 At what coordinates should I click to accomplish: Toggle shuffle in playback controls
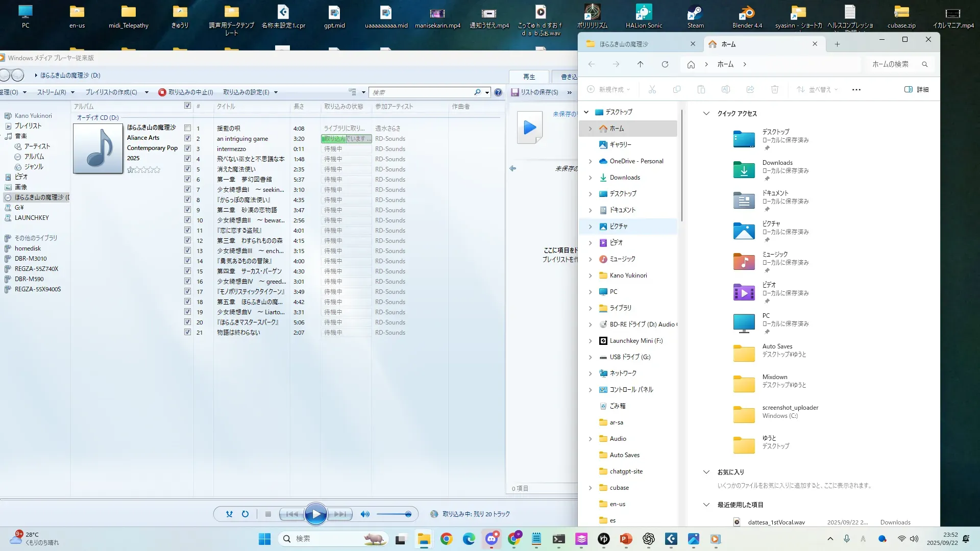pyautogui.click(x=229, y=514)
